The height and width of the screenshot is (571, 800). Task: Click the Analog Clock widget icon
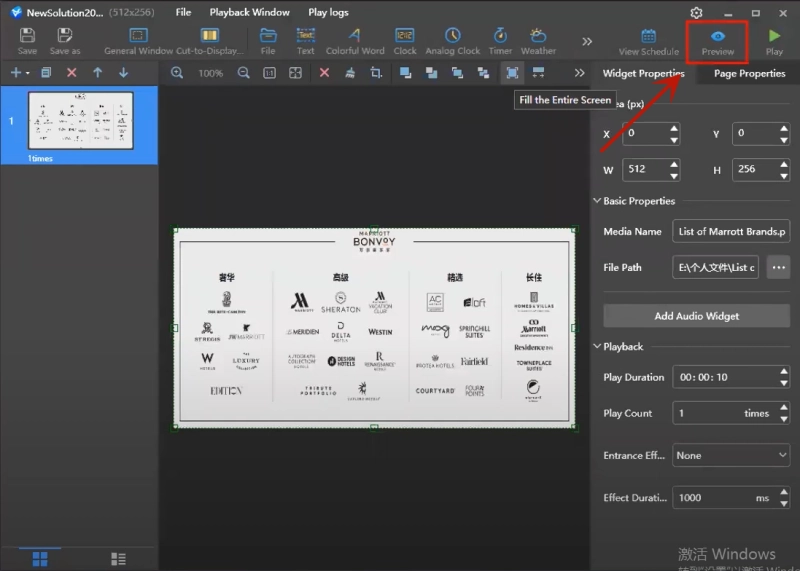point(453,36)
